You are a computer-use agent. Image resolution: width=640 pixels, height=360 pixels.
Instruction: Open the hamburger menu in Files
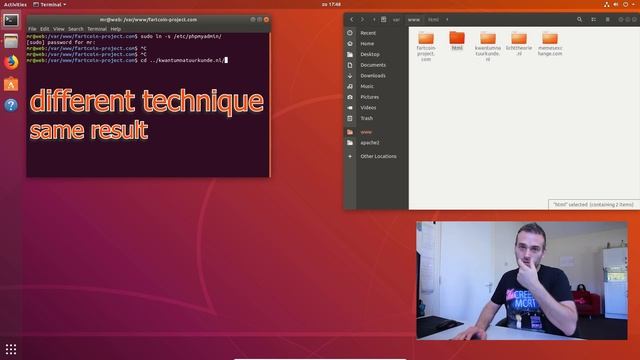click(x=607, y=19)
